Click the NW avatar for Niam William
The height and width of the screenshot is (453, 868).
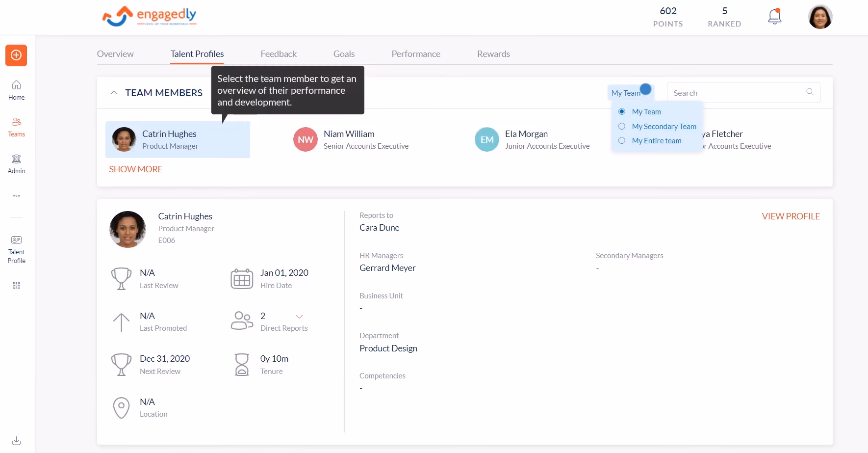(x=305, y=139)
